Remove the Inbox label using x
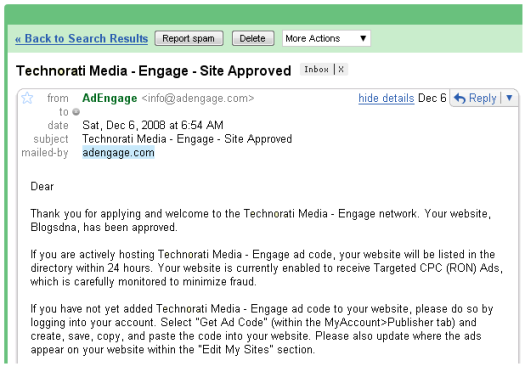The image size is (525, 372). pyautogui.click(x=341, y=69)
